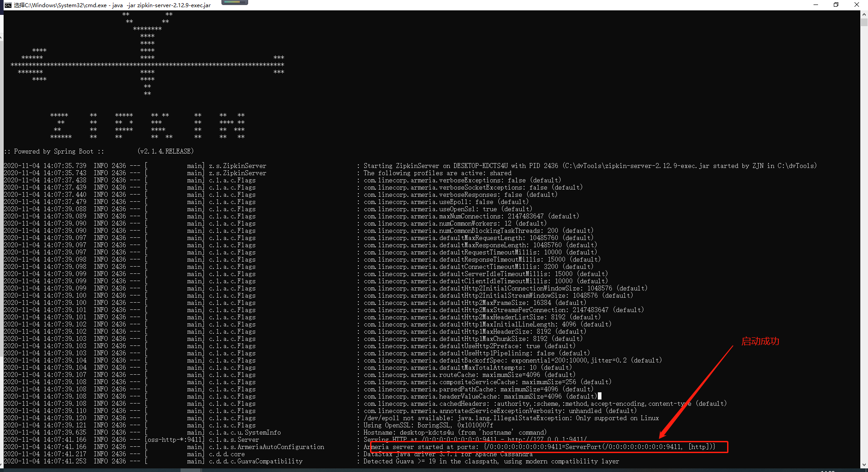Close the command prompt window

point(857,5)
